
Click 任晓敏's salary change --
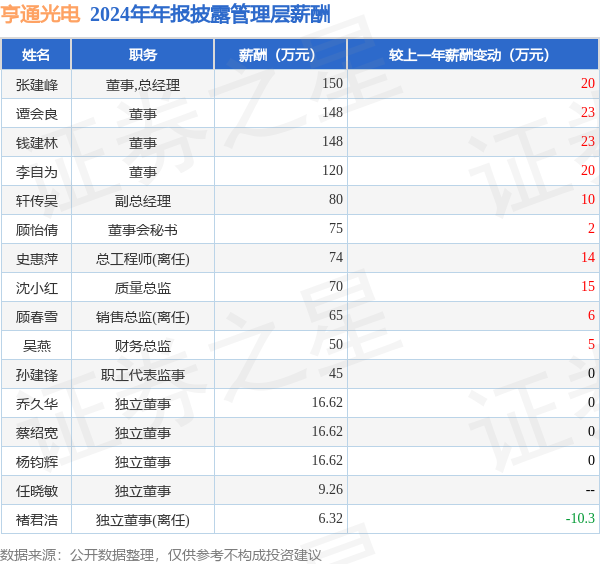590,490
